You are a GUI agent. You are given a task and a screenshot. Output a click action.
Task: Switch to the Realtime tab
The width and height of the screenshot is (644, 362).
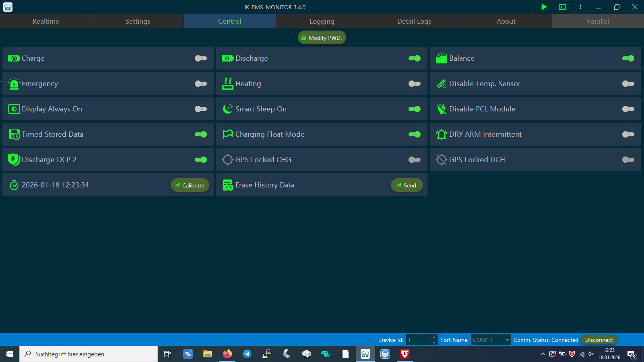tap(46, 21)
